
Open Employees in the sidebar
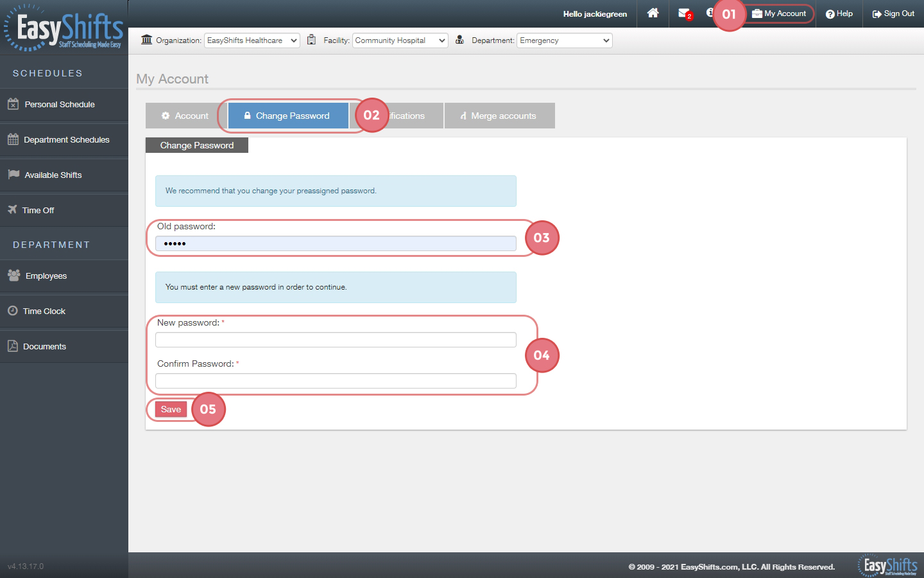pos(64,276)
